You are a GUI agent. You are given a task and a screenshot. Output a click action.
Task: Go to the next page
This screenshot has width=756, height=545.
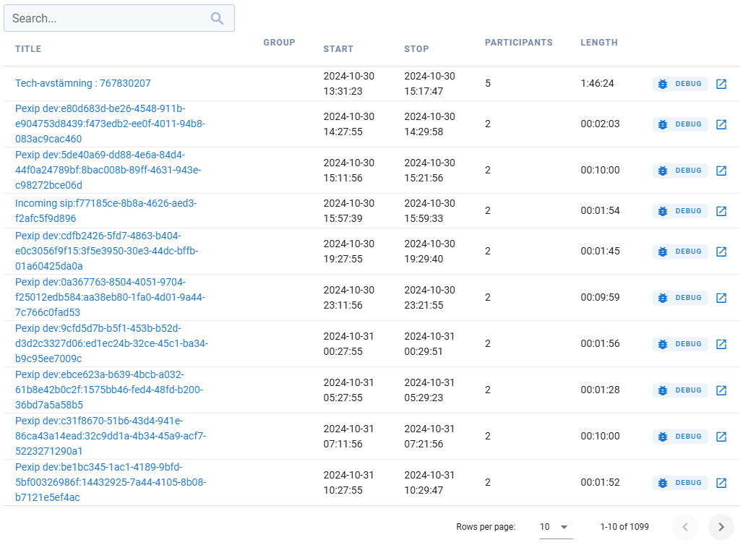721,527
